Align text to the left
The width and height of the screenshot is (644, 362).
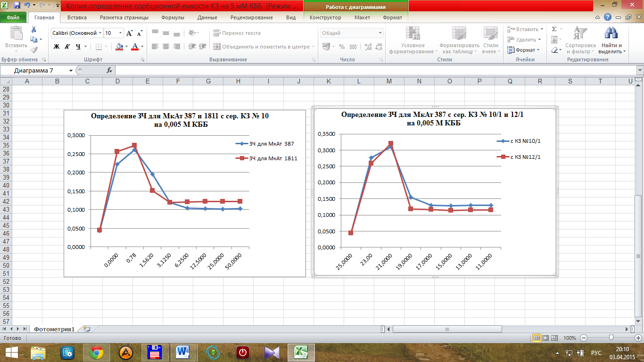tap(155, 47)
